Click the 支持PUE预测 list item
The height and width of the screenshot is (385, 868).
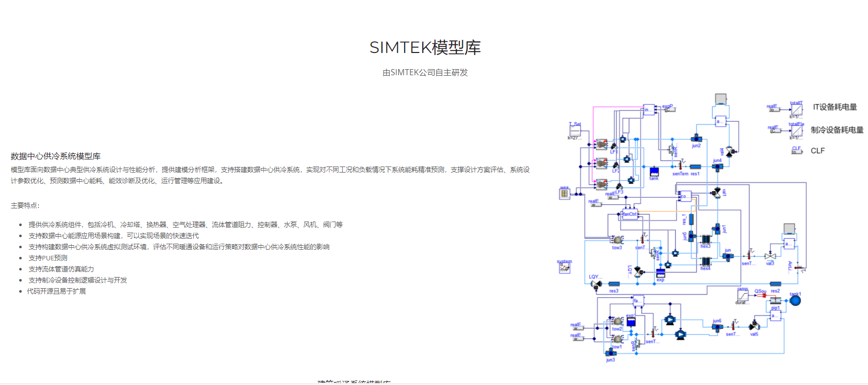(x=48, y=258)
